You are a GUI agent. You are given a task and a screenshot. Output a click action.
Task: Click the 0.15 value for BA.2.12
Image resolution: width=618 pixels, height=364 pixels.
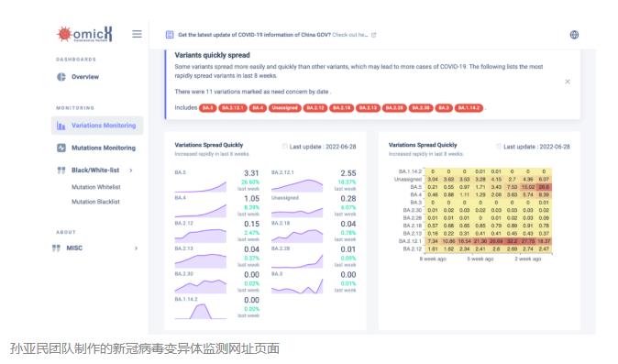pyautogui.click(x=251, y=224)
